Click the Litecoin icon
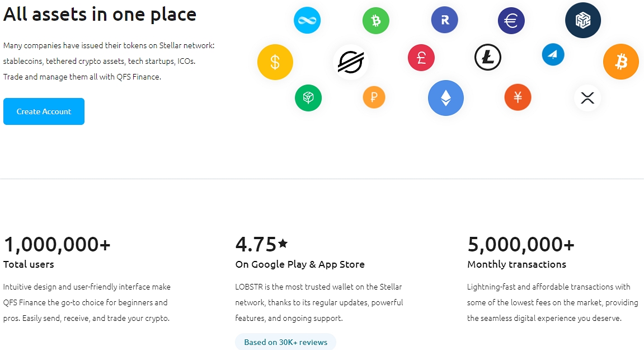This screenshot has height=350, width=644. tap(488, 58)
